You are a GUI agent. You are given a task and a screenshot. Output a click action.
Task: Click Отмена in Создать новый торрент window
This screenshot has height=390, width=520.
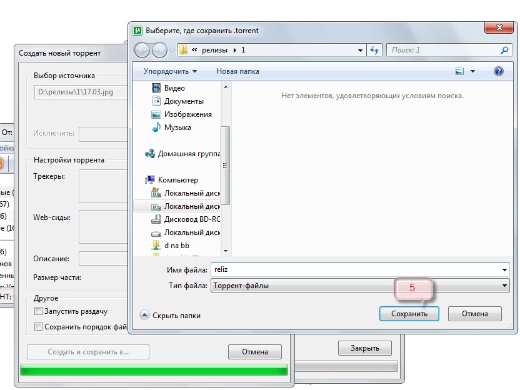coord(255,352)
